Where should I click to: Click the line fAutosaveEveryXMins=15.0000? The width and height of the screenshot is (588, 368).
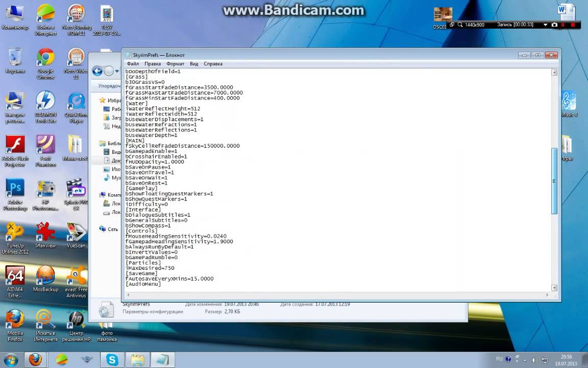coord(169,279)
